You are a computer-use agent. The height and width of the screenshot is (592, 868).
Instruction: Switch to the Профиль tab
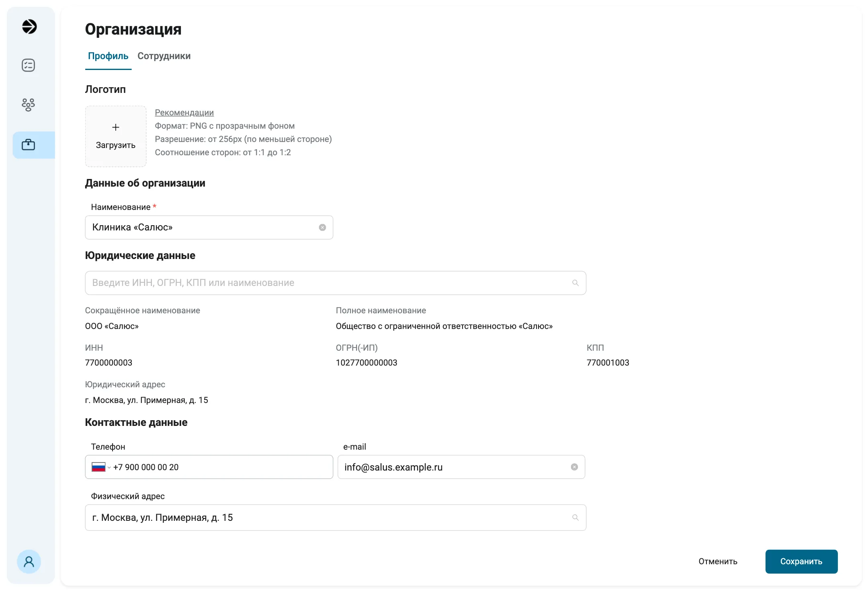pos(108,56)
